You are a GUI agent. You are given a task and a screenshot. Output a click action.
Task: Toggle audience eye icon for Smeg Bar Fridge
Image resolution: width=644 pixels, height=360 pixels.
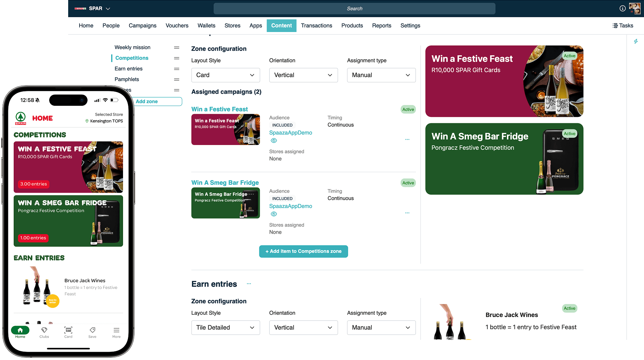click(x=273, y=214)
